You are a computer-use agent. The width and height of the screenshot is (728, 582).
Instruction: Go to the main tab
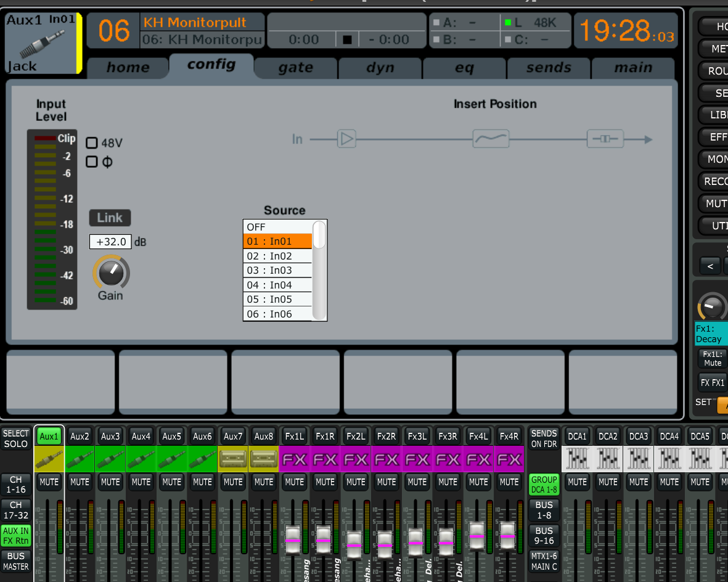point(633,68)
